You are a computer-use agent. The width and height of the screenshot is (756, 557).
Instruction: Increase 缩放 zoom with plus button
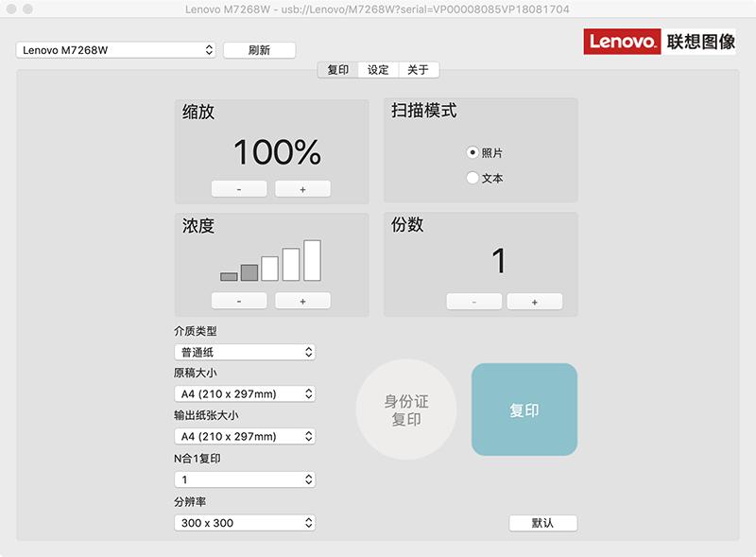[302, 189]
